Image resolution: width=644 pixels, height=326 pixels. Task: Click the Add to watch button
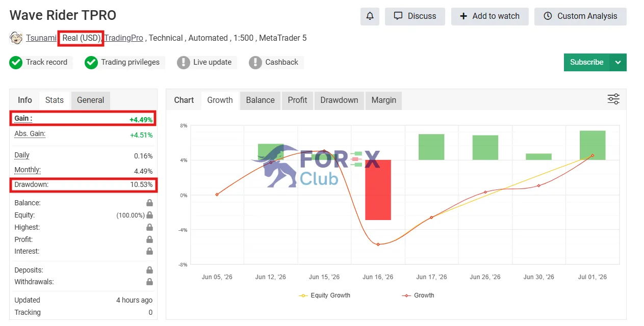point(490,16)
